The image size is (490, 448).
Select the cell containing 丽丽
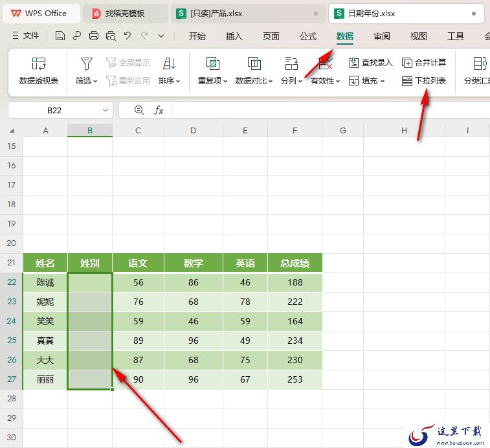point(45,379)
